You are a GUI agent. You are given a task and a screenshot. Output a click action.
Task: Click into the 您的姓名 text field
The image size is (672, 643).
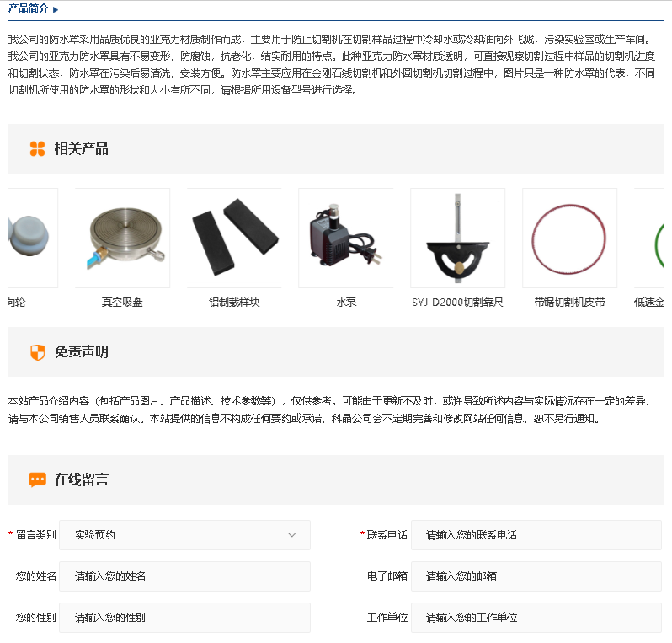(x=185, y=576)
